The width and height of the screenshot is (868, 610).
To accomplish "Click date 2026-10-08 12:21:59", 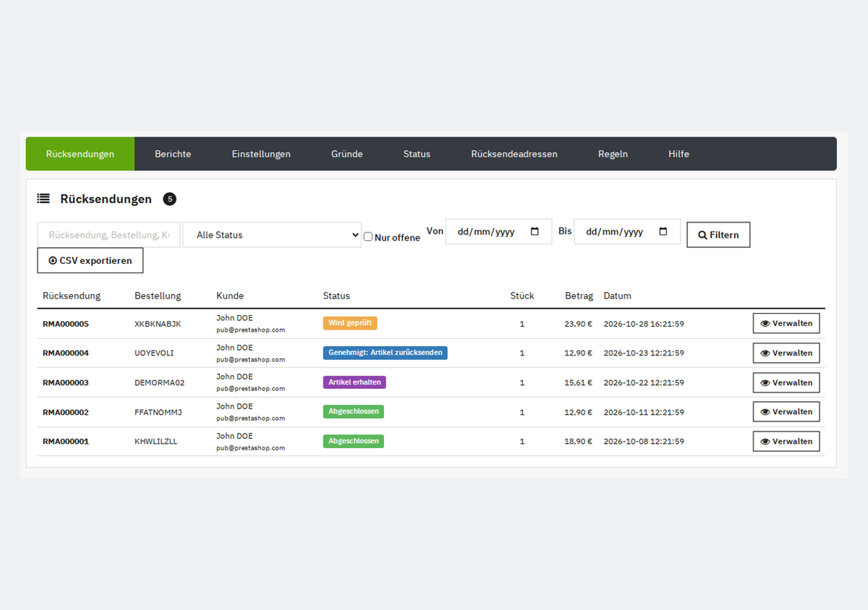I will [x=644, y=441].
